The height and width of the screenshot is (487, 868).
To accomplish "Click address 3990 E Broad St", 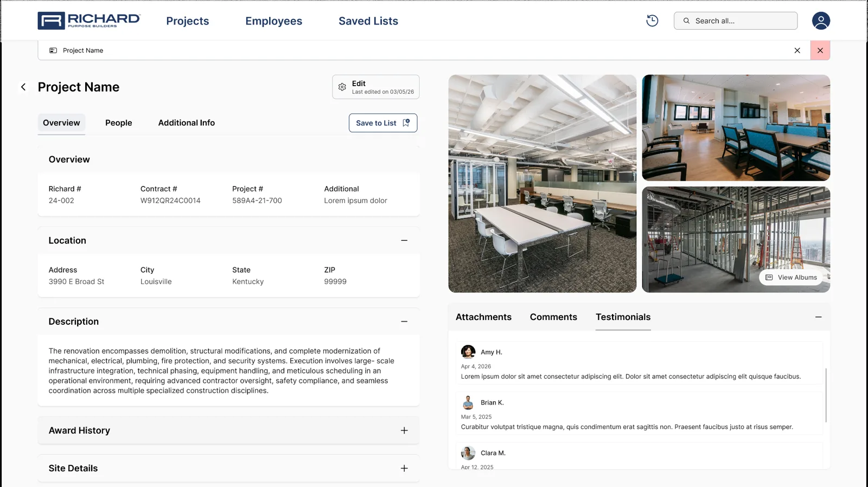I will tap(76, 281).
